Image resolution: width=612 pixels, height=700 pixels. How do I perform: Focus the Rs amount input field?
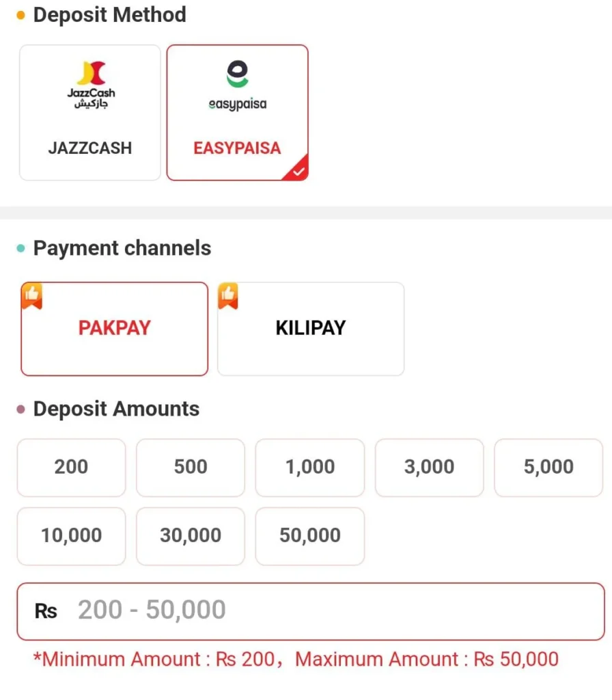[311, 611]
